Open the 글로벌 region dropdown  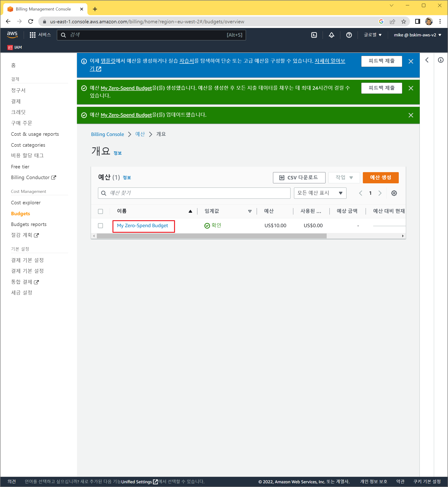[373, 35]
